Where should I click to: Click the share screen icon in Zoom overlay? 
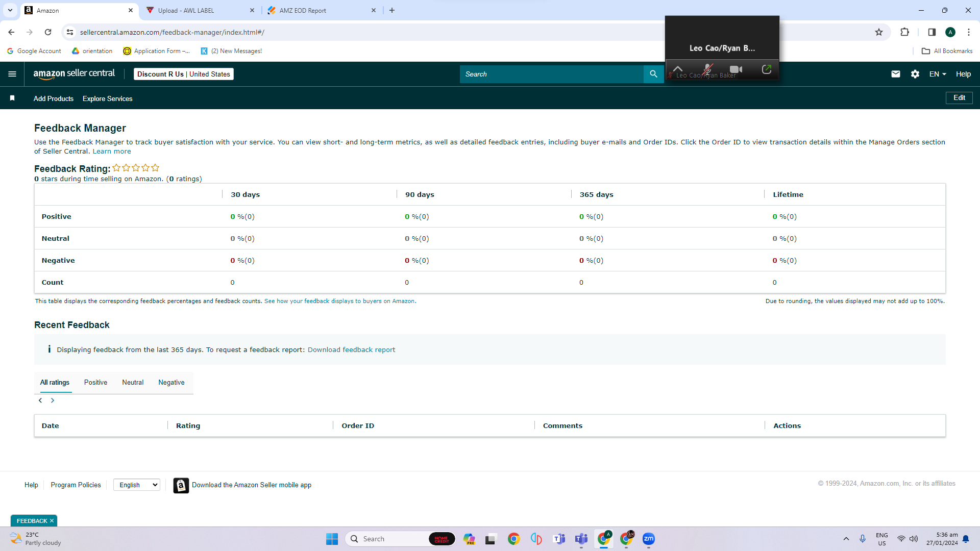click(x=767, y=69)
